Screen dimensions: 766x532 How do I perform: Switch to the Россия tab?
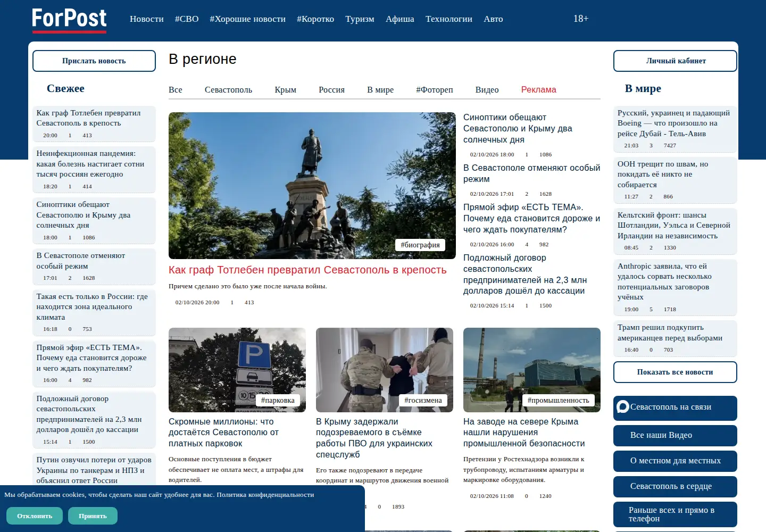pos(331,89)
